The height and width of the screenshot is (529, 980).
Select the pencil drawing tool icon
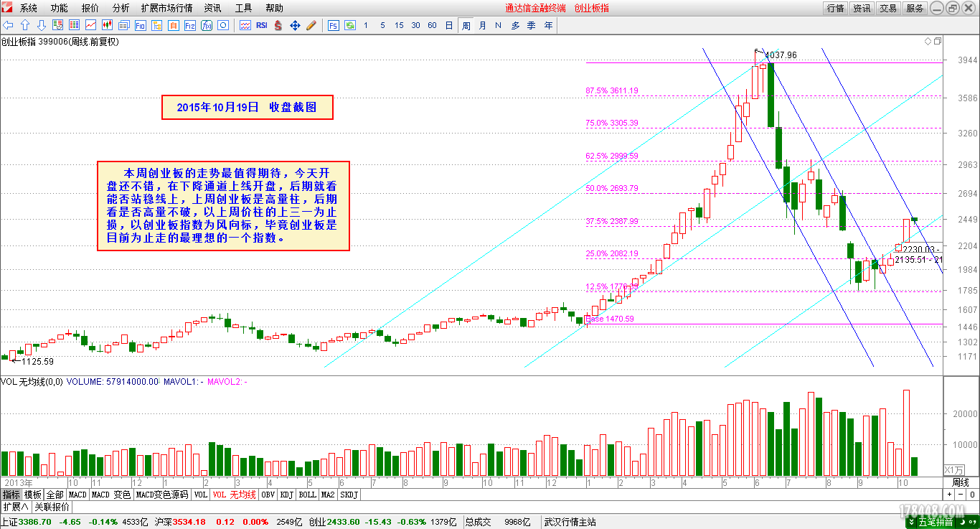pos(311,25)
